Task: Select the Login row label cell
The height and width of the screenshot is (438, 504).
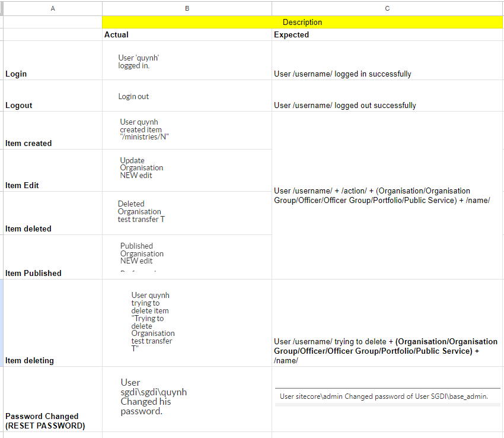Action: click(53, 61)
